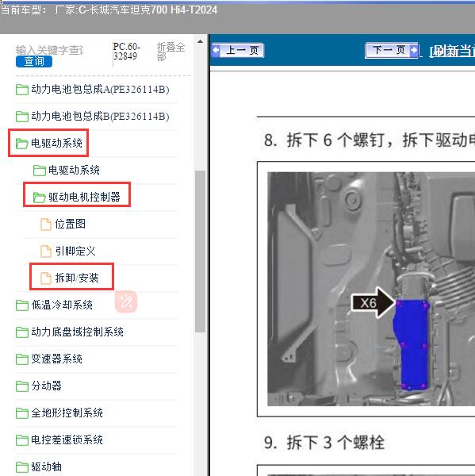Click the 查询 search button
This screenshot has width=475, height=476.
click(34, 61)
